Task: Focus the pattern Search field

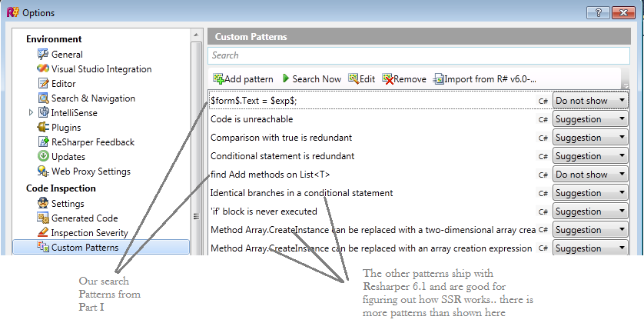Action: tap(419, 55)
